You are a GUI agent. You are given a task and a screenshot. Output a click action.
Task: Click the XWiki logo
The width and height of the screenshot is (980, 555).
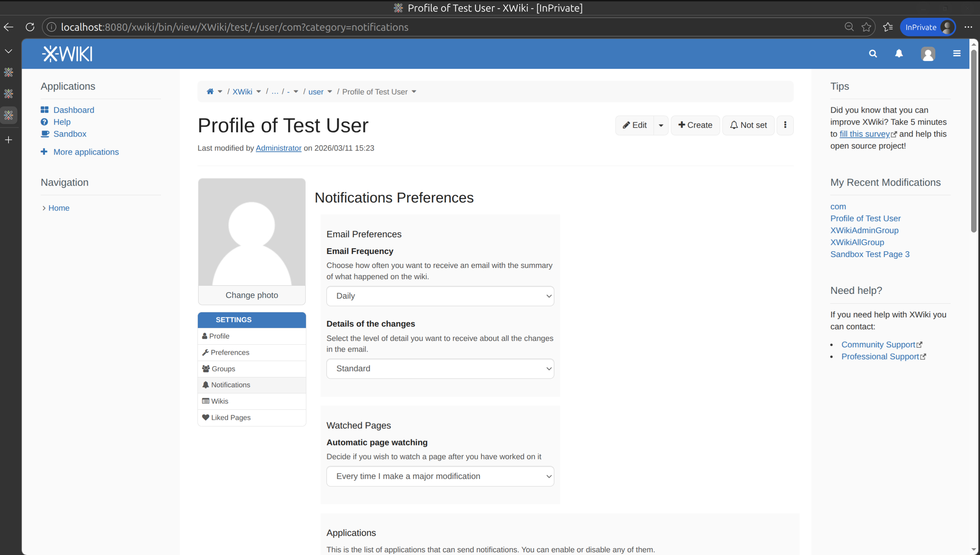[x=67, y=54]
